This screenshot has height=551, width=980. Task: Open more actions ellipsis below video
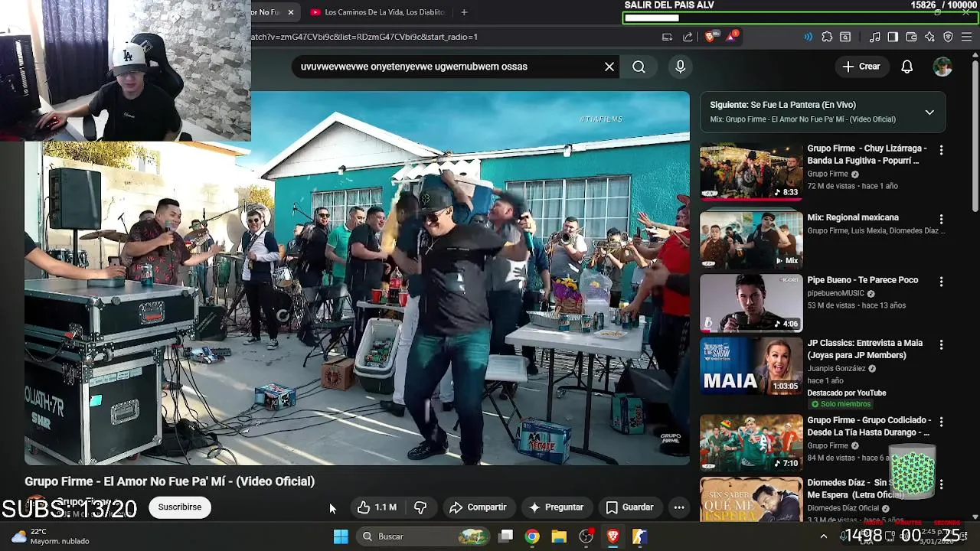[x=678, y=507]
